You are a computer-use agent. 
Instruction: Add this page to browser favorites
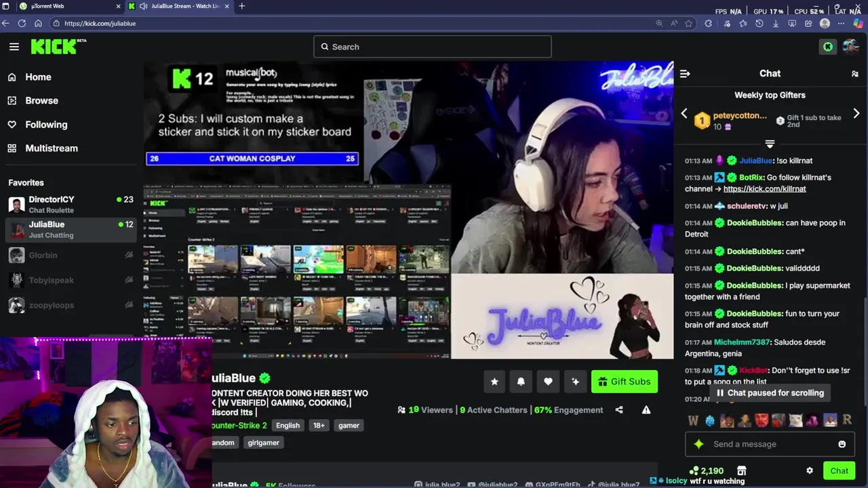click(x=689, y=23)
